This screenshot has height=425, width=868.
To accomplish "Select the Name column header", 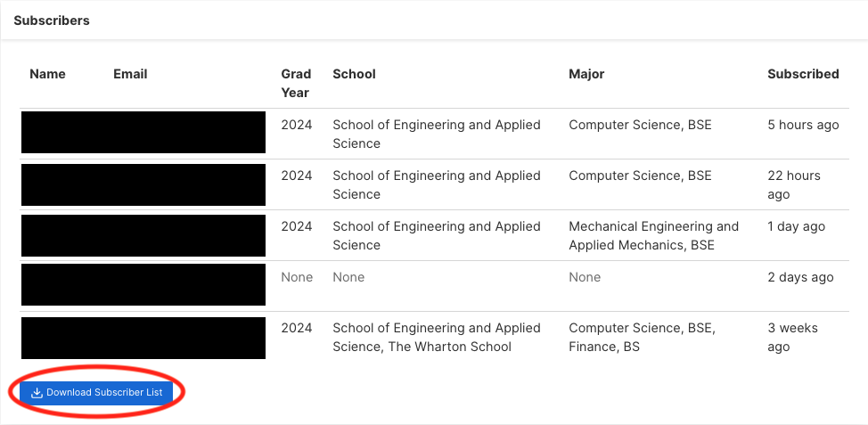I will 47,74.
